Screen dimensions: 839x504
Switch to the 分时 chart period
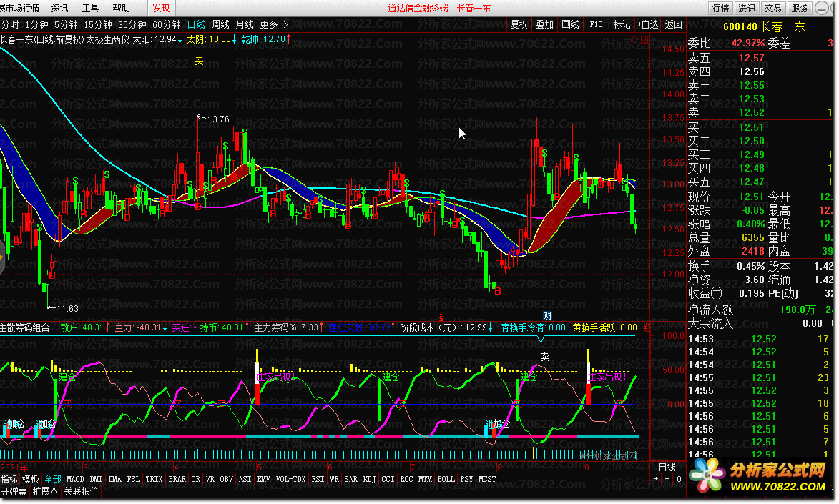point(10,24)
